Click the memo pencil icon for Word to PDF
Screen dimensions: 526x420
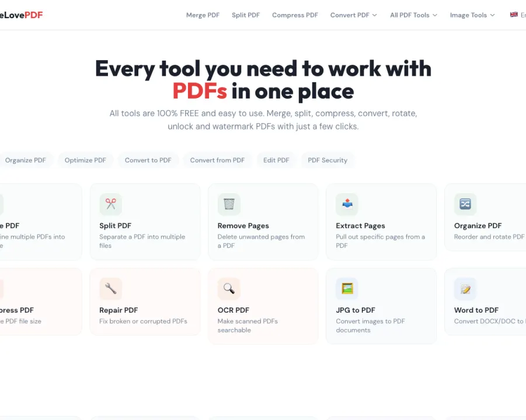point(465,288)
